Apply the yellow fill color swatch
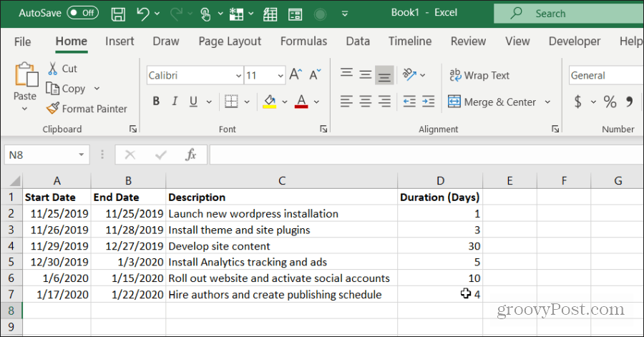The height and width of the screenshot is (337, 644). point(270,102)
